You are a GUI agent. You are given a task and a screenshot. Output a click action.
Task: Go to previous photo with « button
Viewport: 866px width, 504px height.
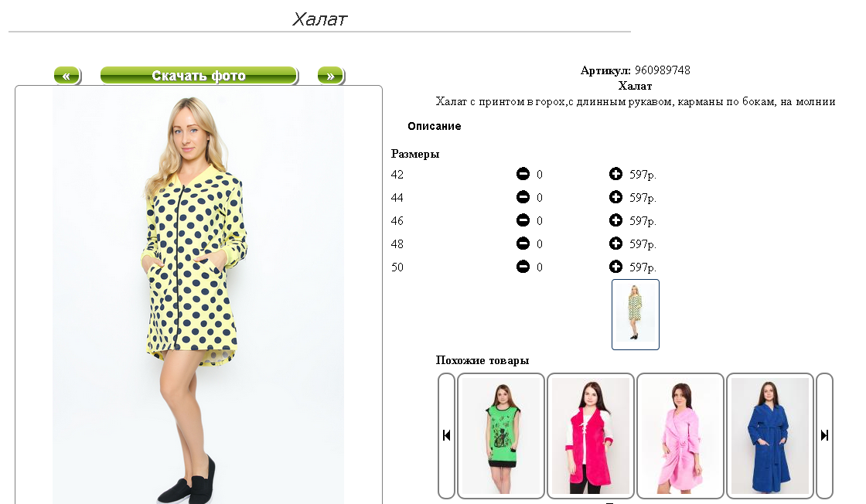[66, 76]
